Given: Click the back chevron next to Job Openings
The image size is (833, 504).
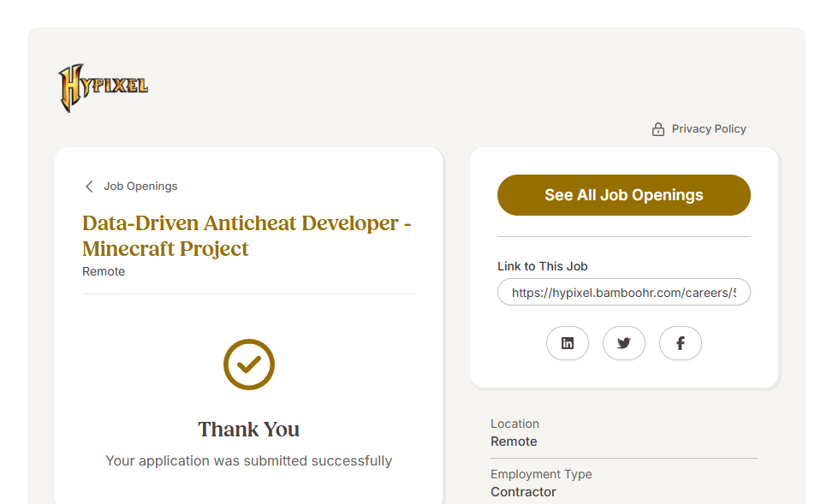Looking at the screenshot, I should [x=89, y=187].
